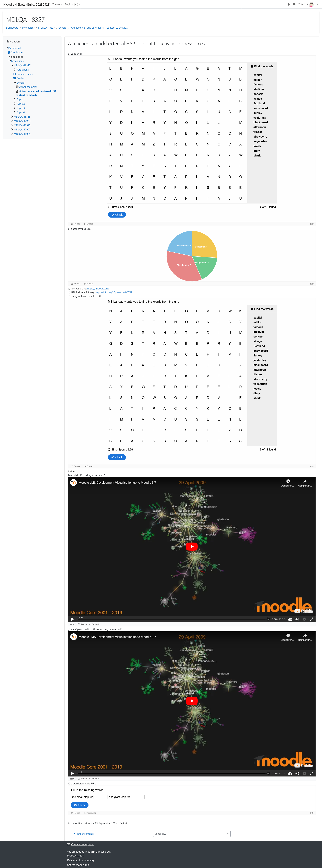Open MDLQA-18005 in the Navigation tree

(x=22, y=134)
